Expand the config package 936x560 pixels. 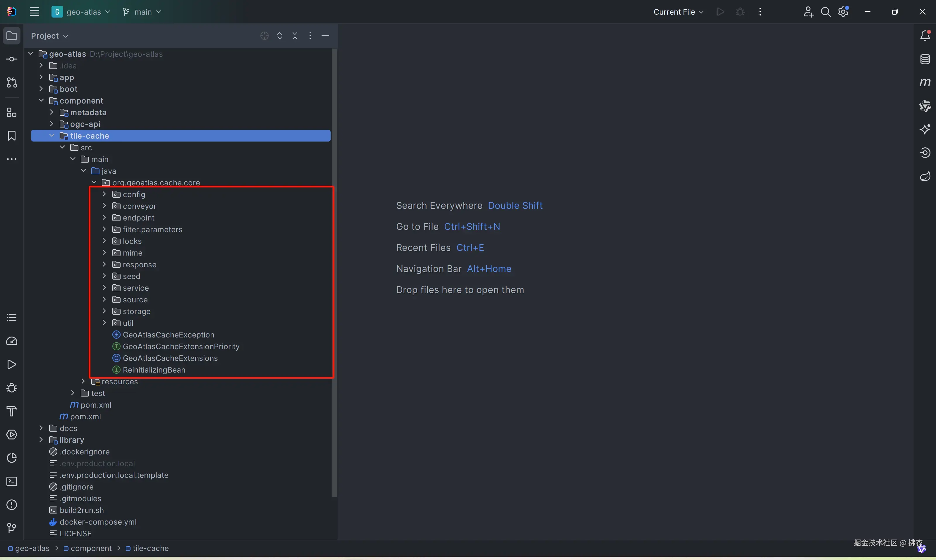tap(104, 194)
